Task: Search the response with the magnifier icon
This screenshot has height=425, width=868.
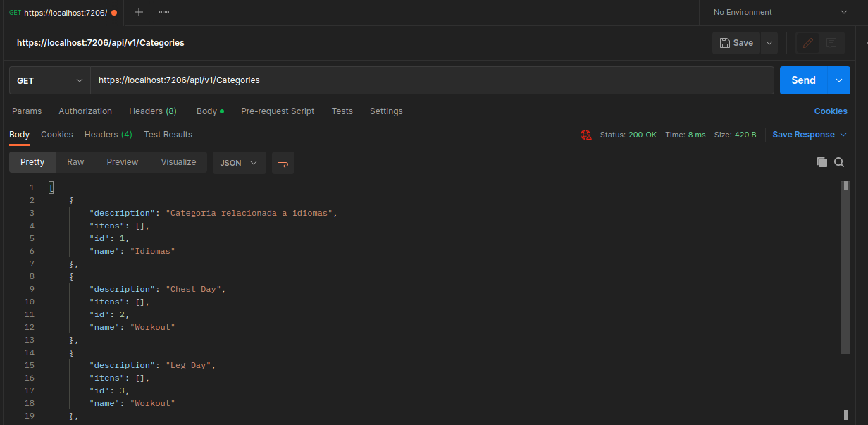Action: click(839, 162)
